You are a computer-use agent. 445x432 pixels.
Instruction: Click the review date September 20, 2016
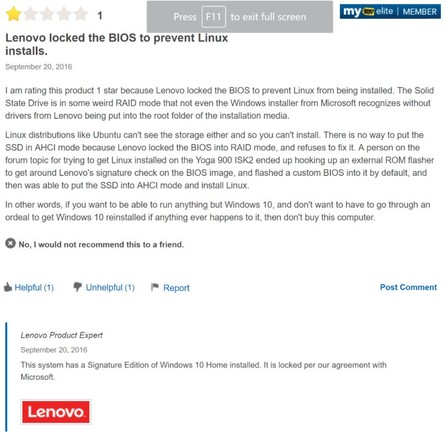click(39, 67)
